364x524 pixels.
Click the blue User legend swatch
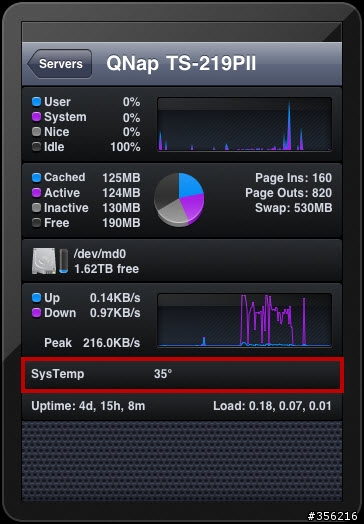click(36, 102)
